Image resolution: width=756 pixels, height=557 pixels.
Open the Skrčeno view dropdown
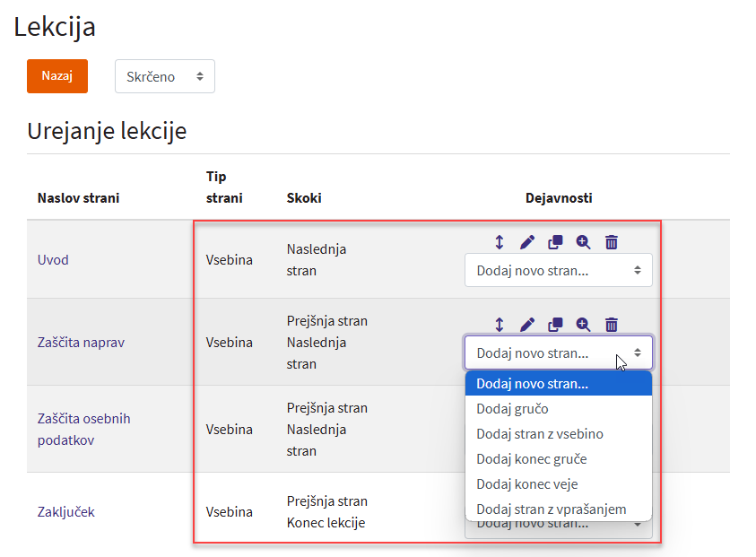point(165,77)
